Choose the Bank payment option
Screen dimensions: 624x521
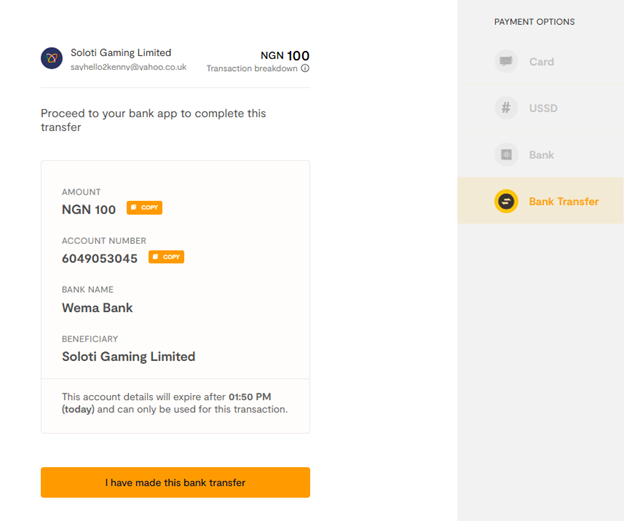[540, 154]
